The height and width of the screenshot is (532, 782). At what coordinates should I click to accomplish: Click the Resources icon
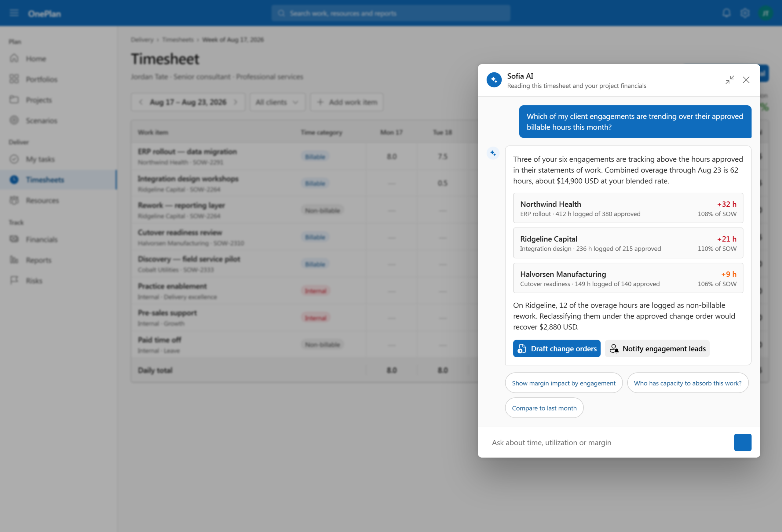click(x=14, y=200)
